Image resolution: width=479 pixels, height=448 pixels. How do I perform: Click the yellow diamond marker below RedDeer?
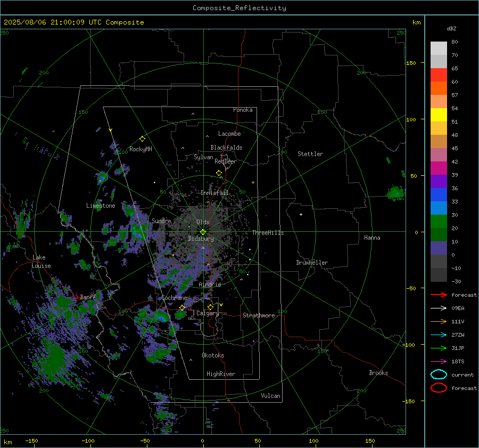point(219,173)
